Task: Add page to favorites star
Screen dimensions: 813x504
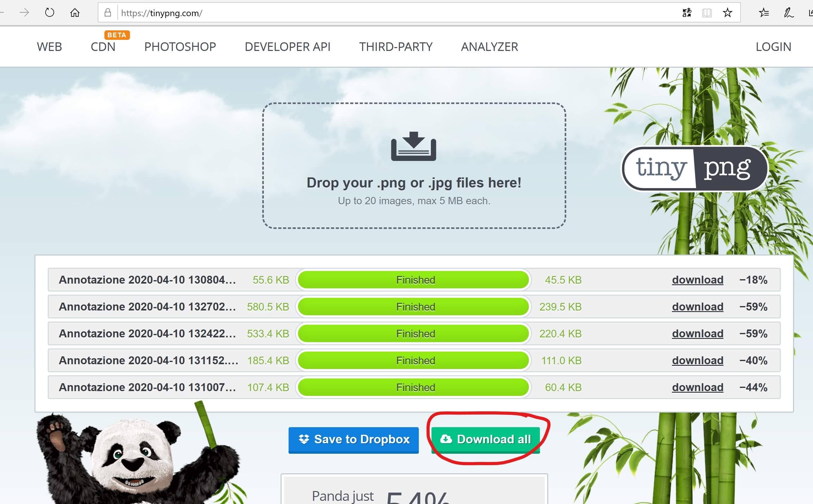Action: click(x=728, y=13)
